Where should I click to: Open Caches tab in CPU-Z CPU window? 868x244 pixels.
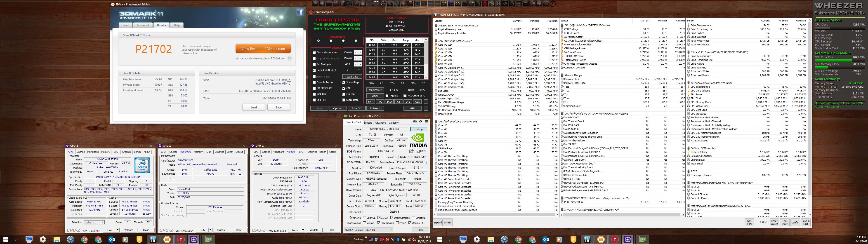tap(80, 152)
